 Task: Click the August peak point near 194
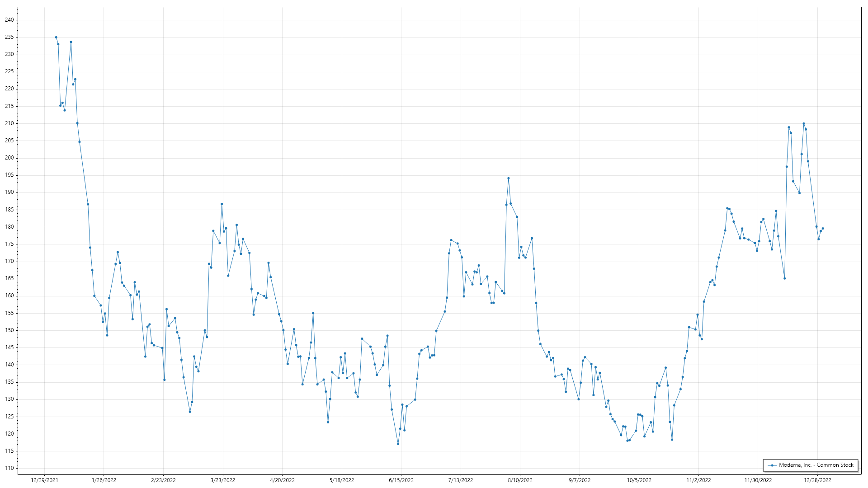coord(508,178)
